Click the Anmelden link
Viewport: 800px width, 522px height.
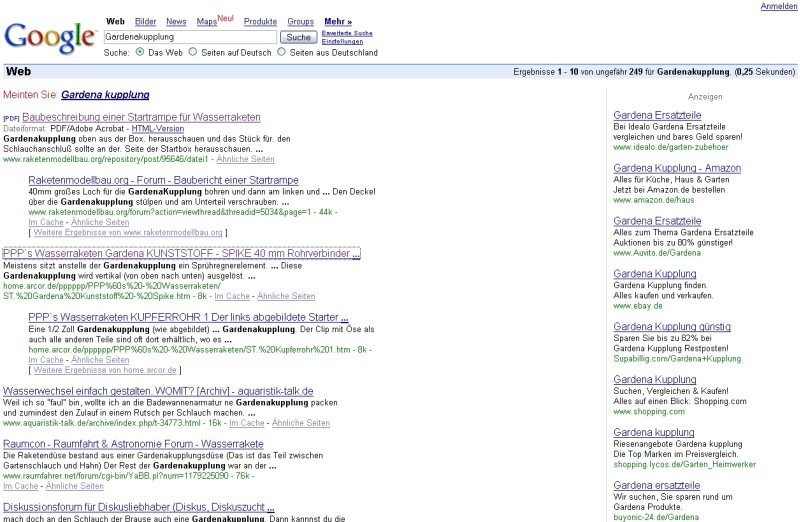point(779,6)
